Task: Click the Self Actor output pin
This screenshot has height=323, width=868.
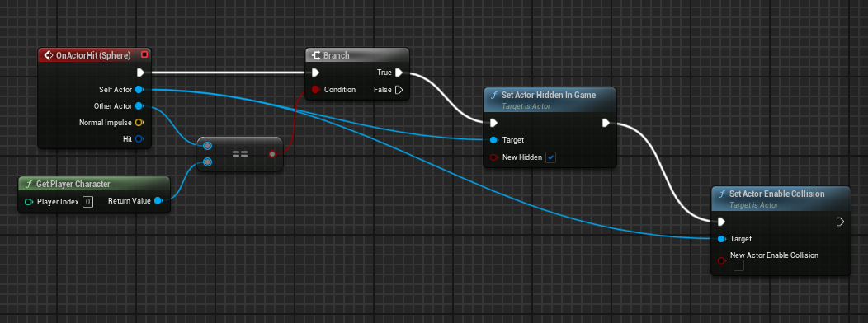Action: [139, 89]
